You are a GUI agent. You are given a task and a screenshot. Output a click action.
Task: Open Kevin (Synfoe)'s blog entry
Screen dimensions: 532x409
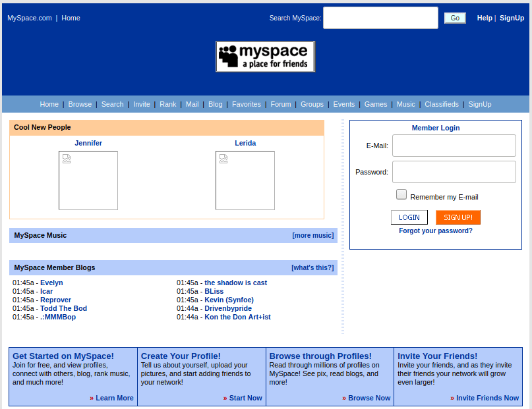point(229,300)
